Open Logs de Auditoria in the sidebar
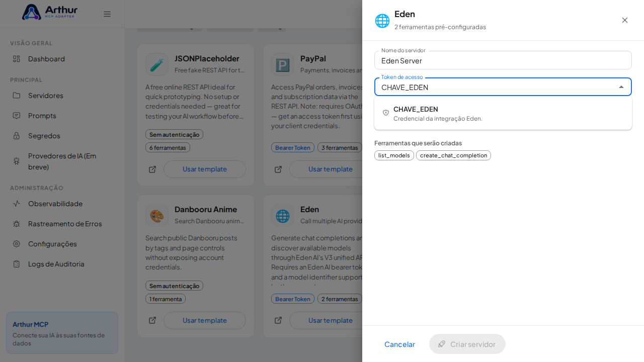This screenshot has width=644, height=362. click(x=62, y=264)
